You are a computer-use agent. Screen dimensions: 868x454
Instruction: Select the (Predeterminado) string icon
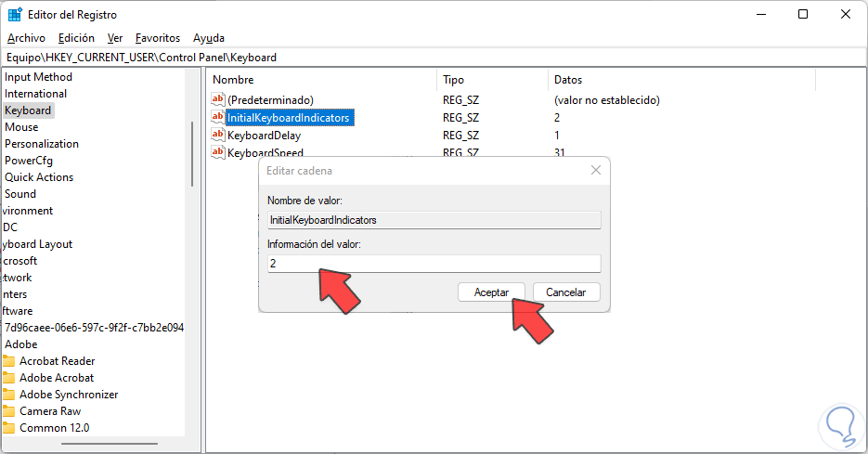click(x=218, y=99)
